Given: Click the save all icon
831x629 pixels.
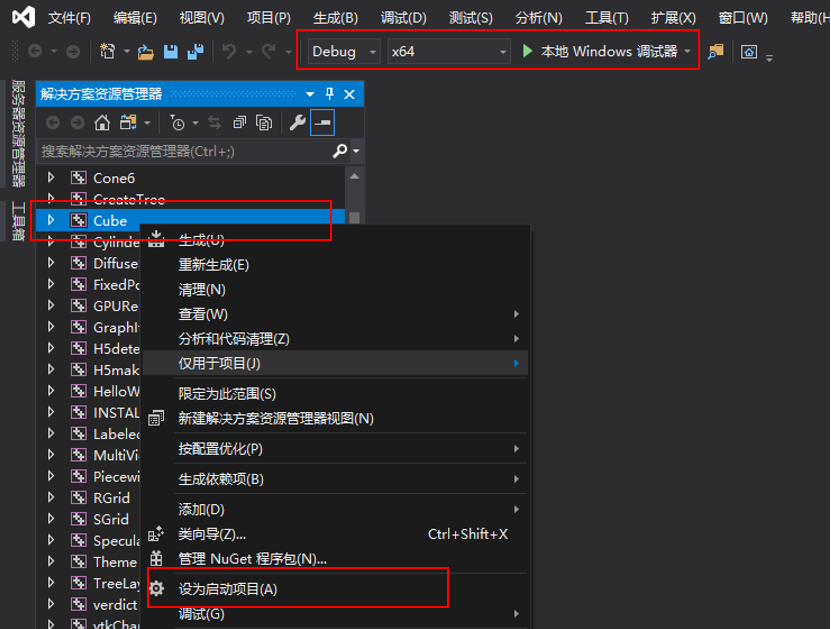Looking at the screenshot, I should pos(196,52).
